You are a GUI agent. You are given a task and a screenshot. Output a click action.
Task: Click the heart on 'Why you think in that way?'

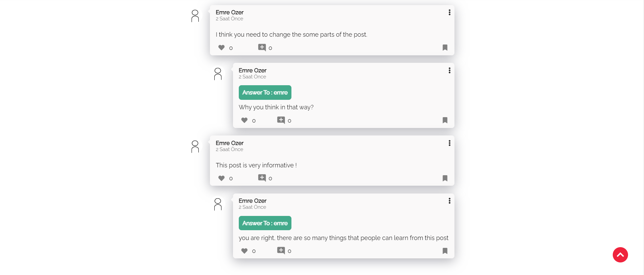tap(244, 120)
